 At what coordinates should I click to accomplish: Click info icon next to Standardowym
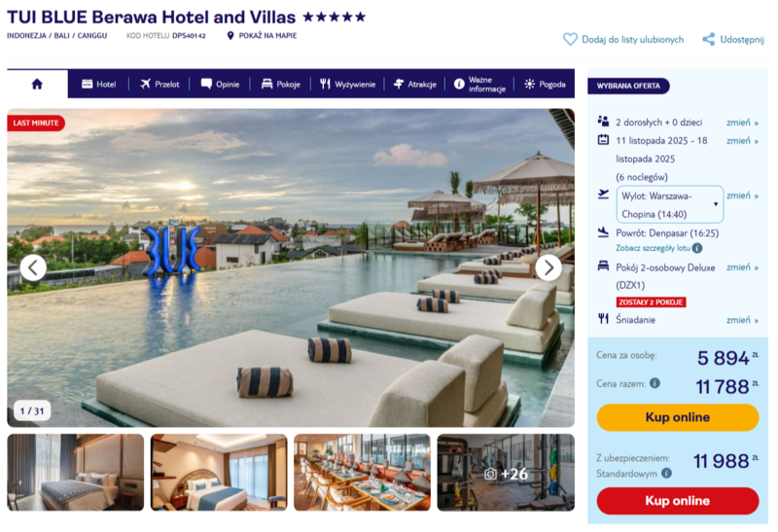click(x=667, y=474)
